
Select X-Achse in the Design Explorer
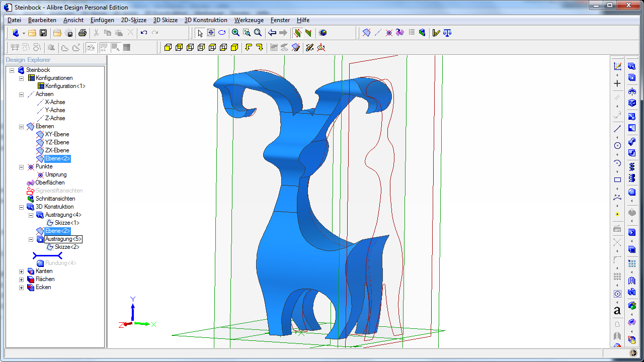coord(55,102)
